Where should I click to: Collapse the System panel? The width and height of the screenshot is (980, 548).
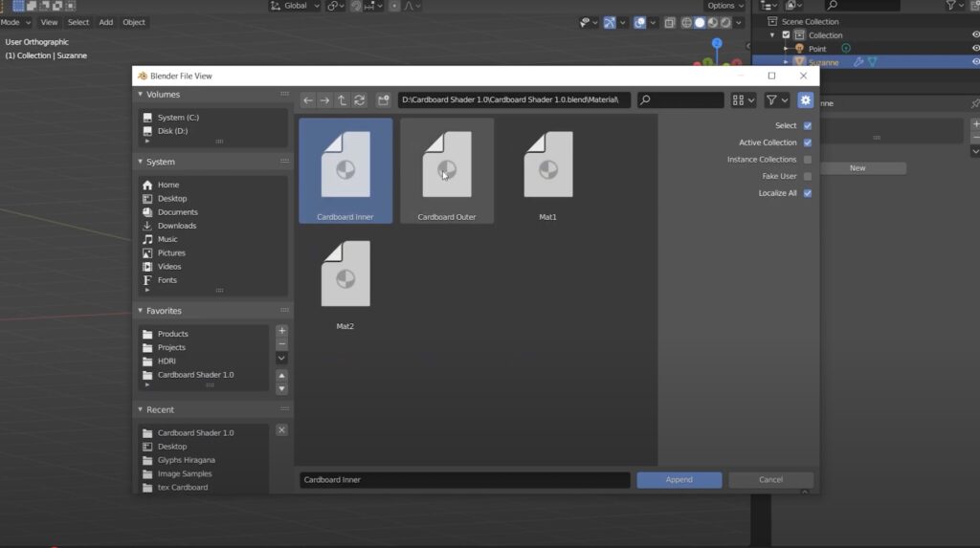pyautogui.click(x=140, y=162)
